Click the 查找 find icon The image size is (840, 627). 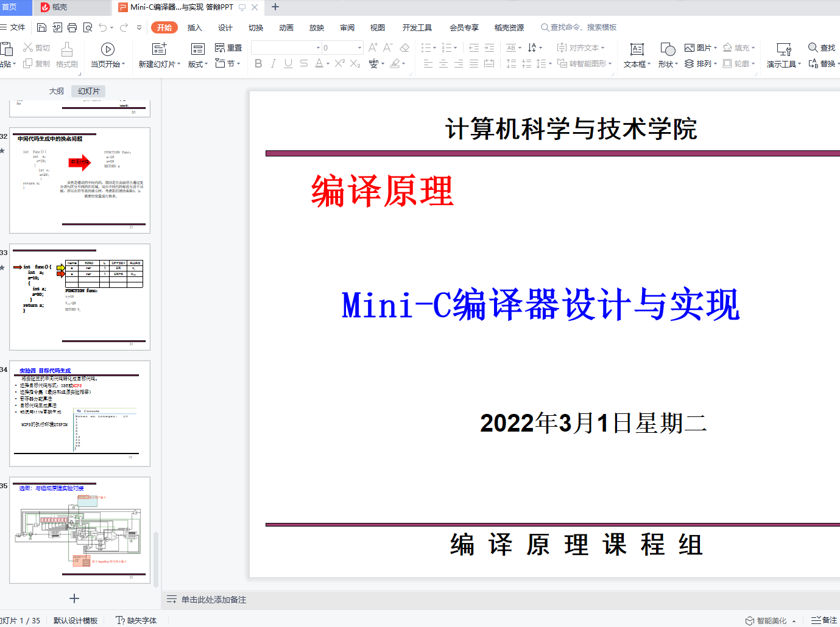(x=821, y=47)
